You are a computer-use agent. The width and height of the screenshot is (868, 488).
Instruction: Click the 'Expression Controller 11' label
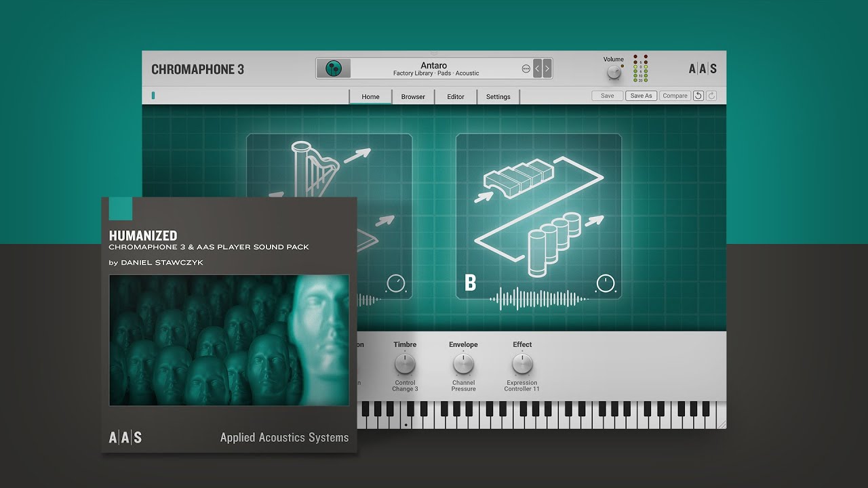(522, 386)
